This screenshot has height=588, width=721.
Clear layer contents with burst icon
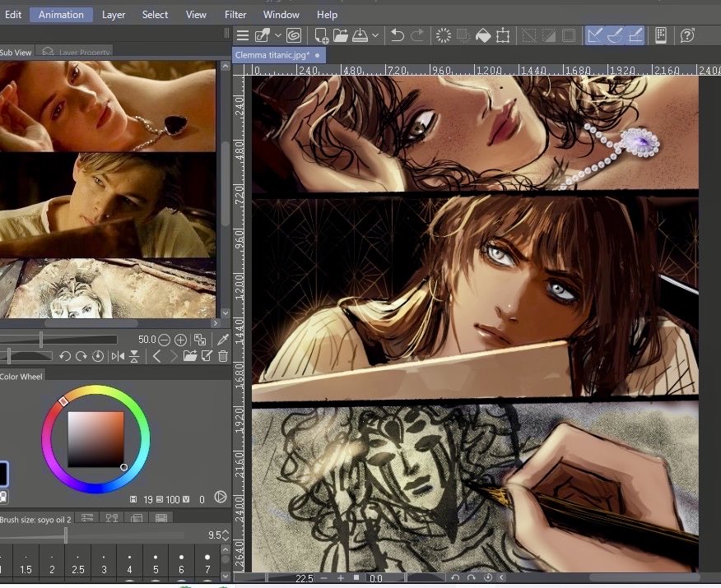coord(444,35)
